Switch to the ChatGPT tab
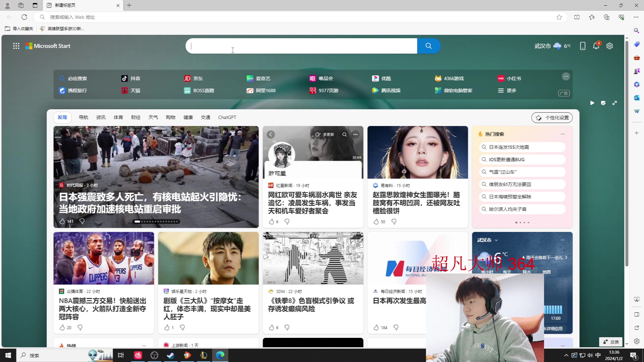 click(227, 117)
